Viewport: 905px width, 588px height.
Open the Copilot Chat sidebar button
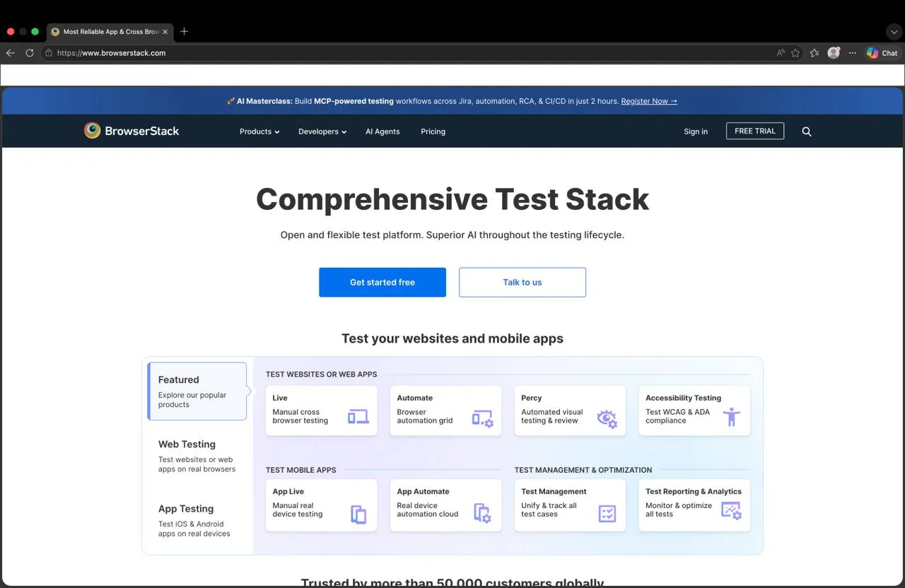882,53
